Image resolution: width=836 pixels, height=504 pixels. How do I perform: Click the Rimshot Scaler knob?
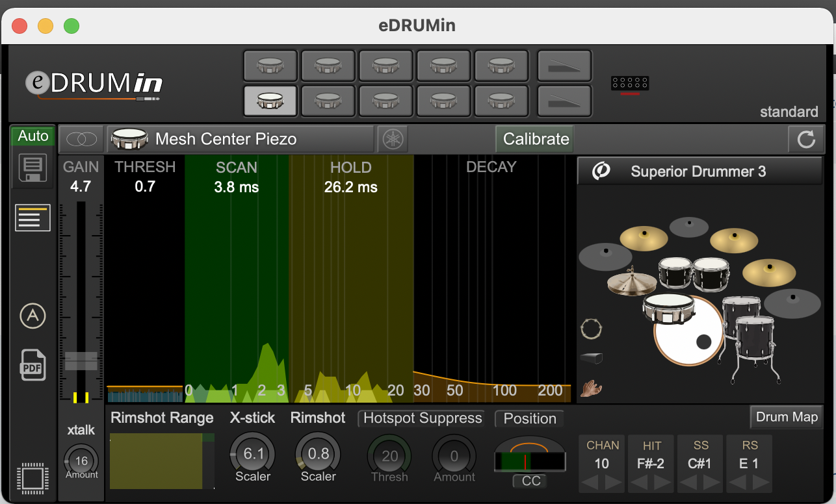318,453
